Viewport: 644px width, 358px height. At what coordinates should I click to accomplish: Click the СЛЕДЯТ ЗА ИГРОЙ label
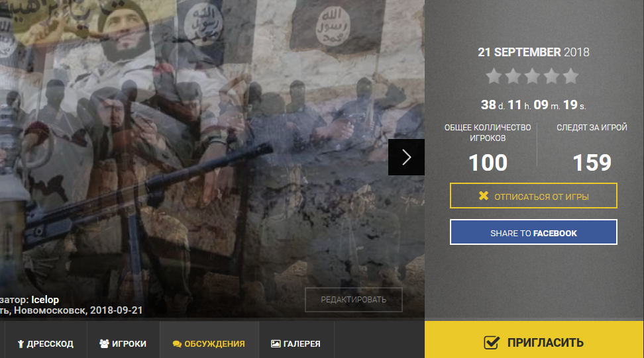coord(592,128)
